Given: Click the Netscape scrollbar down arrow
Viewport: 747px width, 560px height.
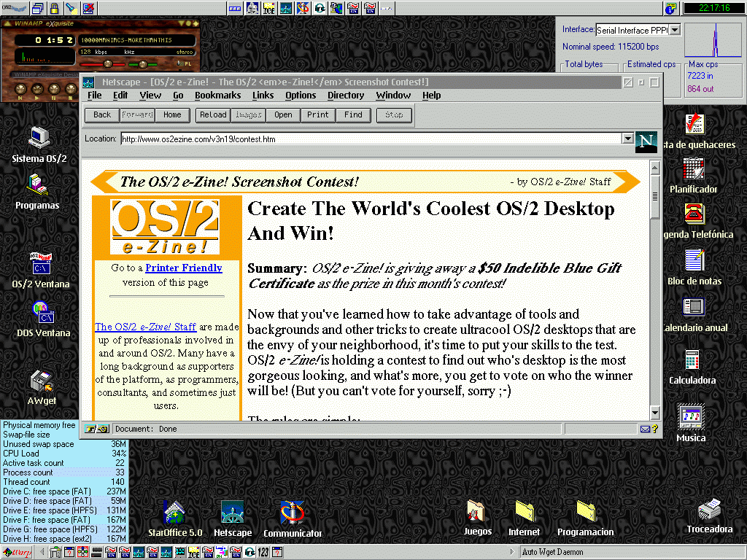Looking at the screenshot, I should pyautogui.click(x=654, y=413).
